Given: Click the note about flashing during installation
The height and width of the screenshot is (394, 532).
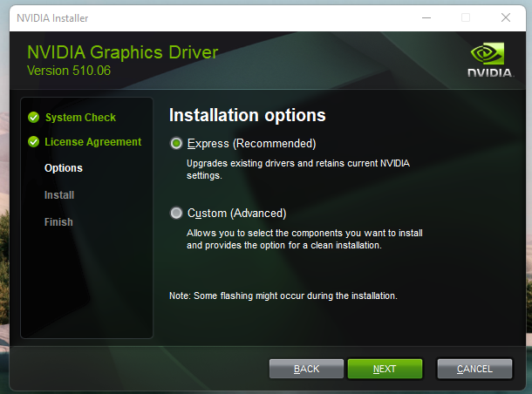Looking at the screenshot, I should 283,295.
